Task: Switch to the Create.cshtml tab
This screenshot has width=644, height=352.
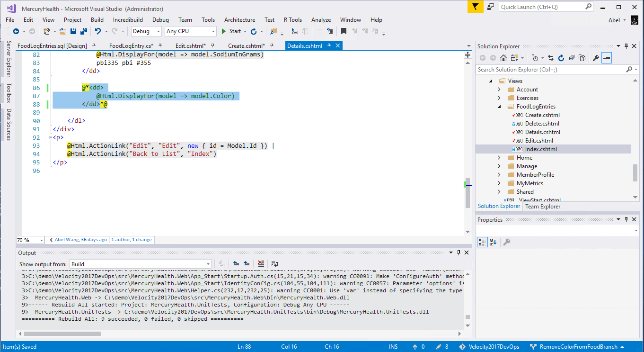Action: [246, 46]
